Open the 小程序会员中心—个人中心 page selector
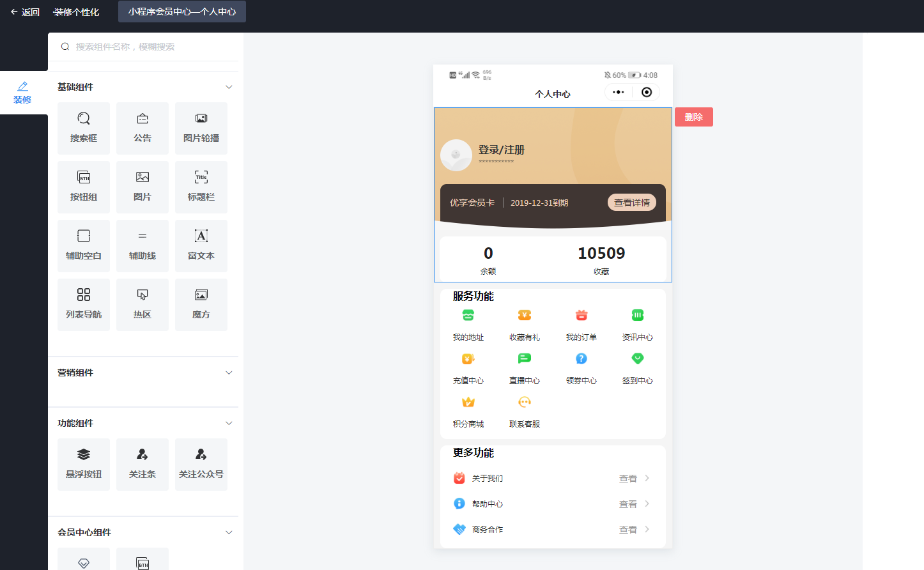 click(x=181, y=11)
